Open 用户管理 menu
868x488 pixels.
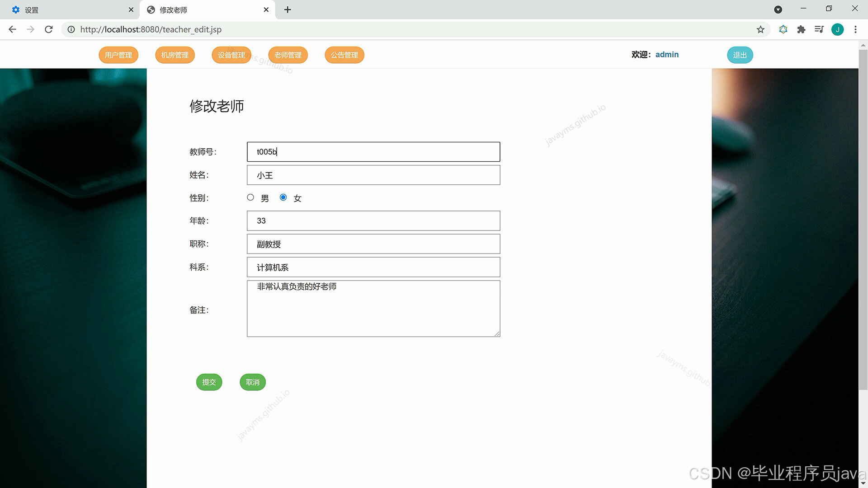pyautogui.click(x=118, y=55)
